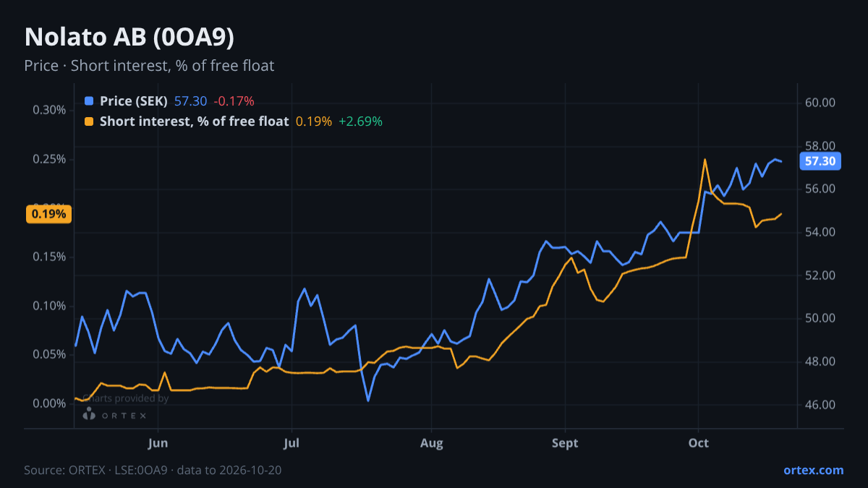Click the 0.00% left axis label
Image resolution: width=868 pixels, height=488 pixels.
coord(49,403)
